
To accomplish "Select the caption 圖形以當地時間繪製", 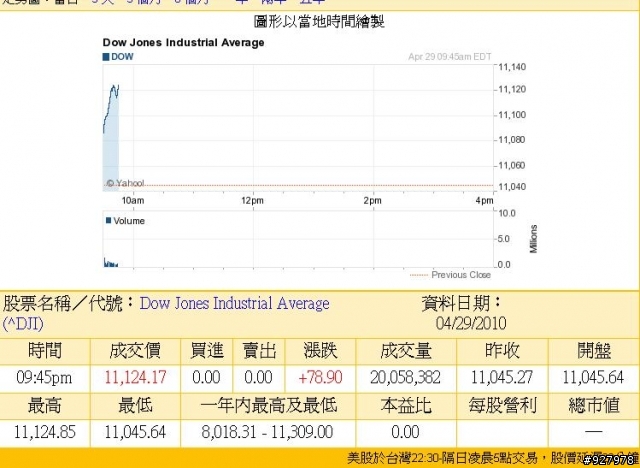I will coord(319,21).
